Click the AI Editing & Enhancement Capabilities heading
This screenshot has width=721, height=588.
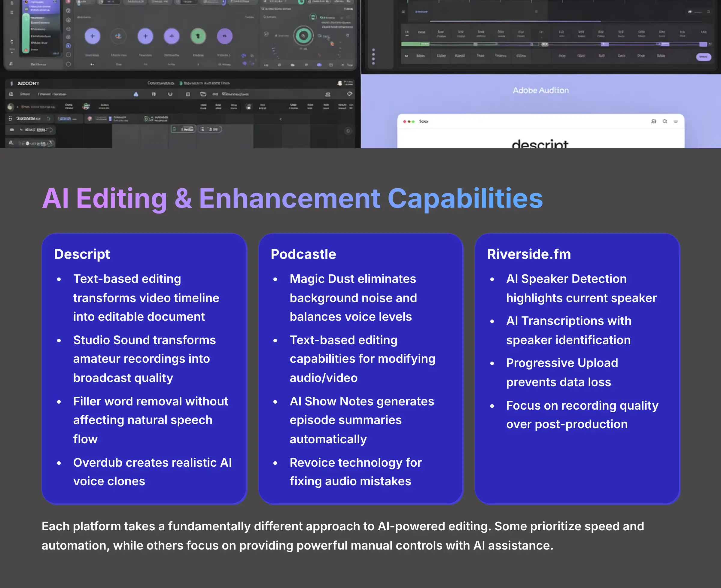[292, 199]
